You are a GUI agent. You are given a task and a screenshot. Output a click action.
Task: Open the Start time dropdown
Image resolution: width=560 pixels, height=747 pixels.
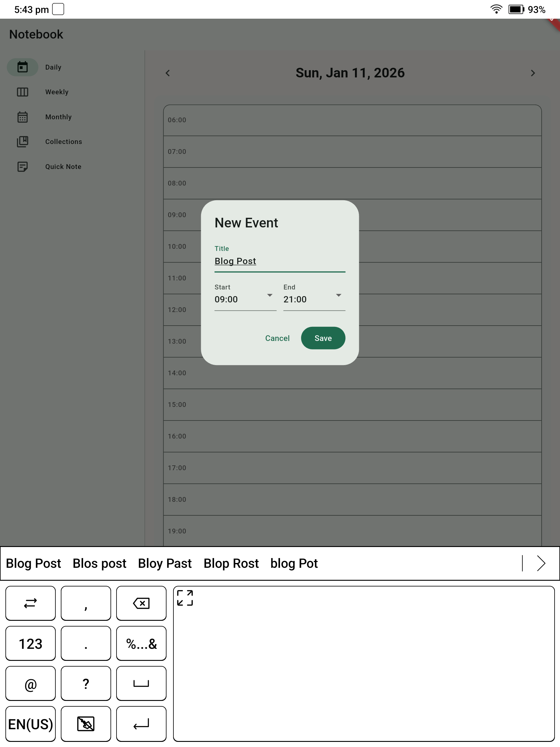point(270,295)
